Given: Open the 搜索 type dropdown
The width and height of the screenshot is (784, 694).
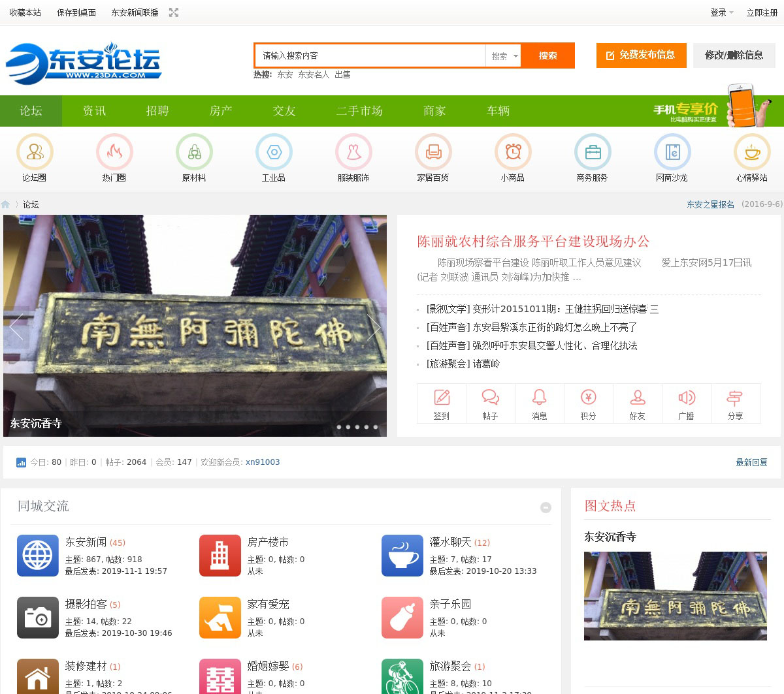Looking at the screenshot, I should click(x=504, y=56).
